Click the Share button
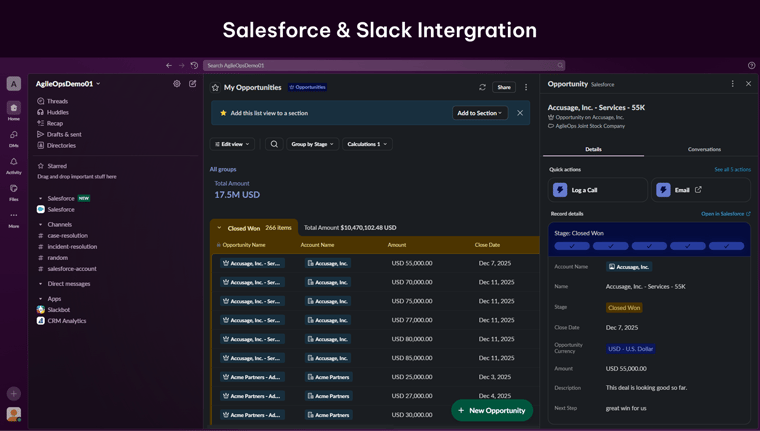Image resolution: width=760 pixels, height=431 pixels. click(504, 87)
